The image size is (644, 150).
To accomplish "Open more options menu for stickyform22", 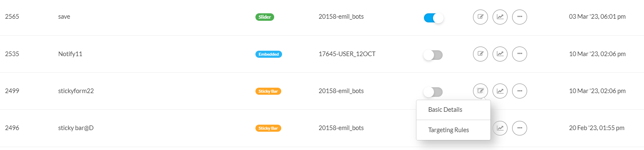I will [520, 91].
